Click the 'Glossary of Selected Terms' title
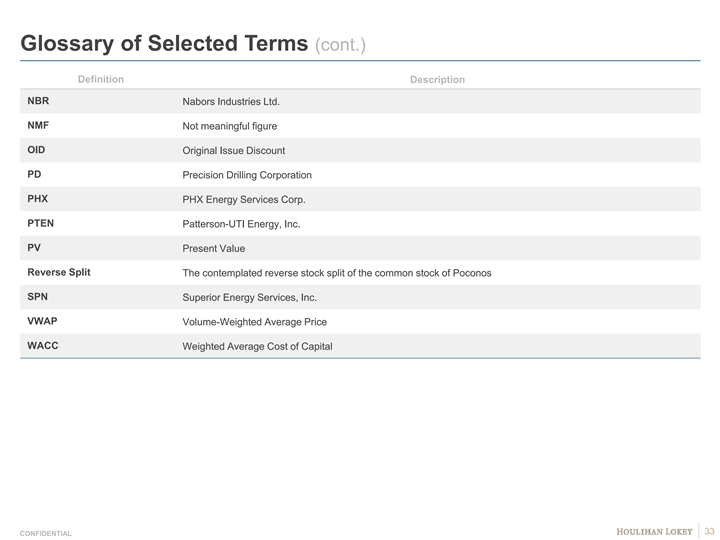Image resolution: width=720 pixels, height=540 pixels. (165, 43)
